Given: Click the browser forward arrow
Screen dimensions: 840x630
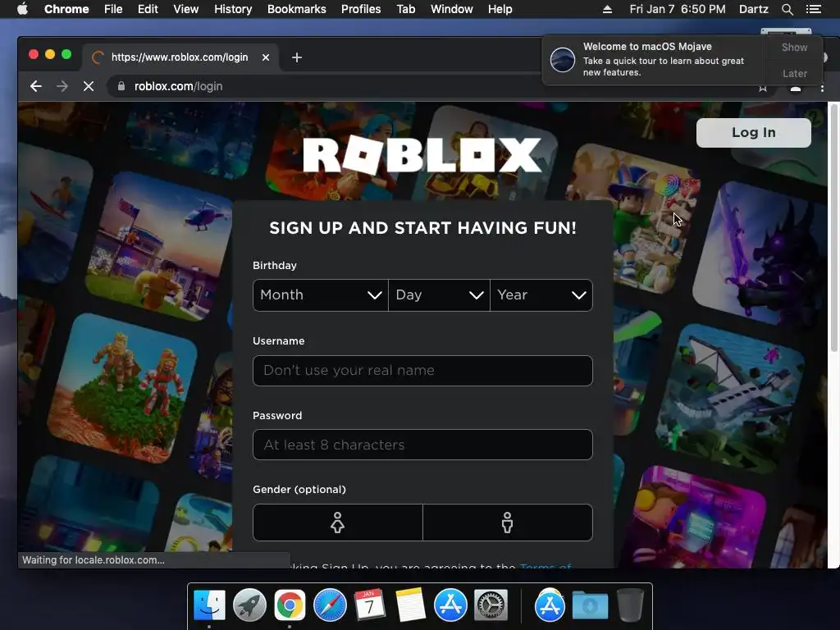Looking at the screenshot, I should (62, 86).
